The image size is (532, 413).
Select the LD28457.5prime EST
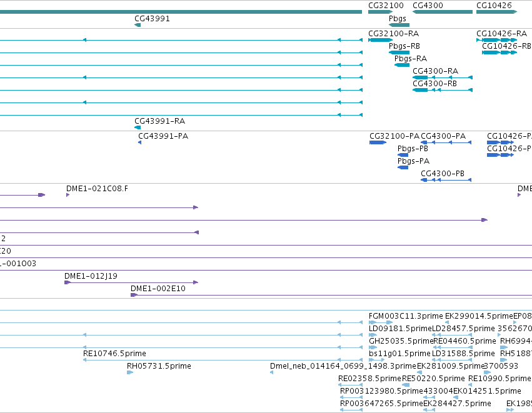coord(451,335)
